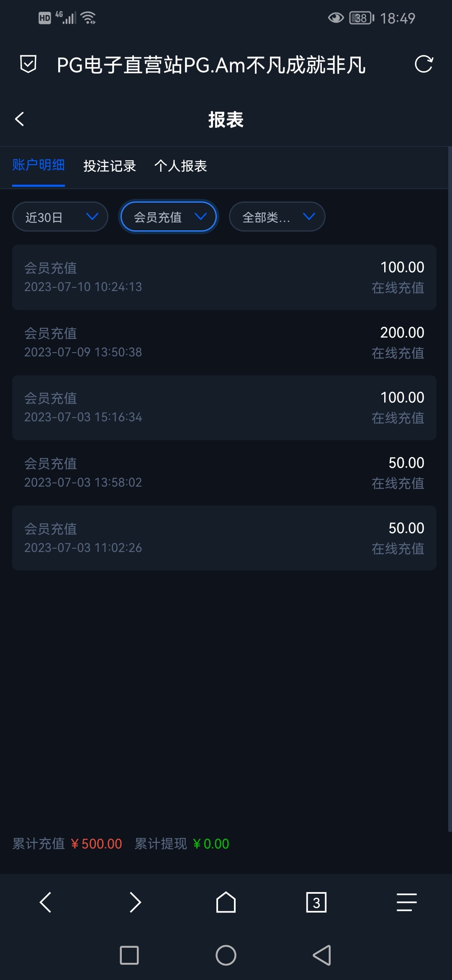Tap the browser forward arrow in bottom toolbar
Viewport: 452px width, 980px height.
135,902
